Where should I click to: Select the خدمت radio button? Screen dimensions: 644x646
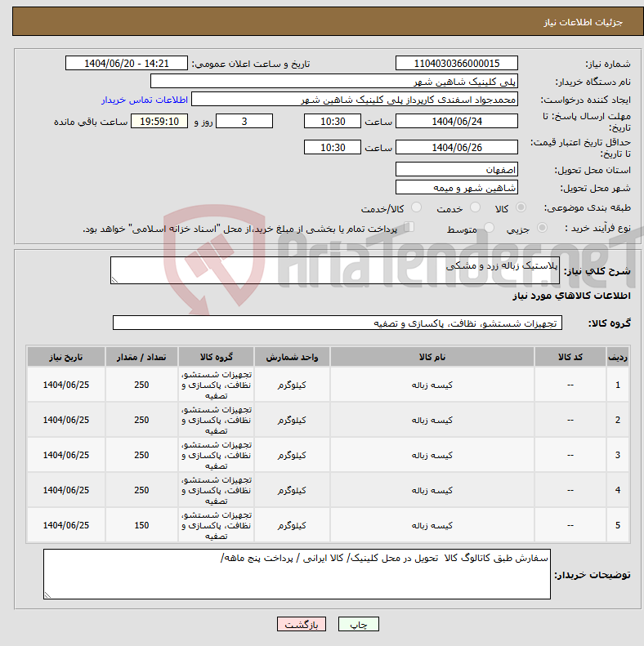point(476,207)
